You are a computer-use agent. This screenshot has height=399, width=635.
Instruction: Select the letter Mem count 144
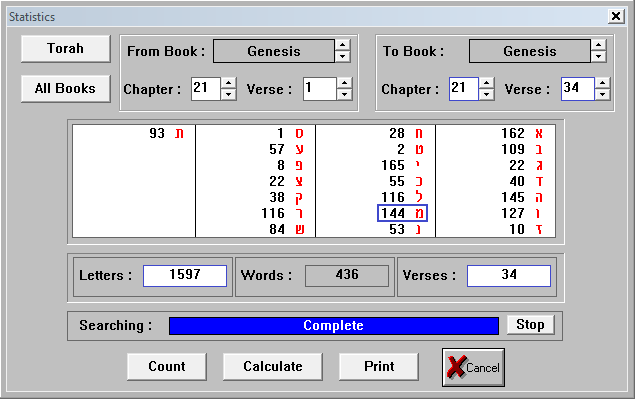click(402, 213)
